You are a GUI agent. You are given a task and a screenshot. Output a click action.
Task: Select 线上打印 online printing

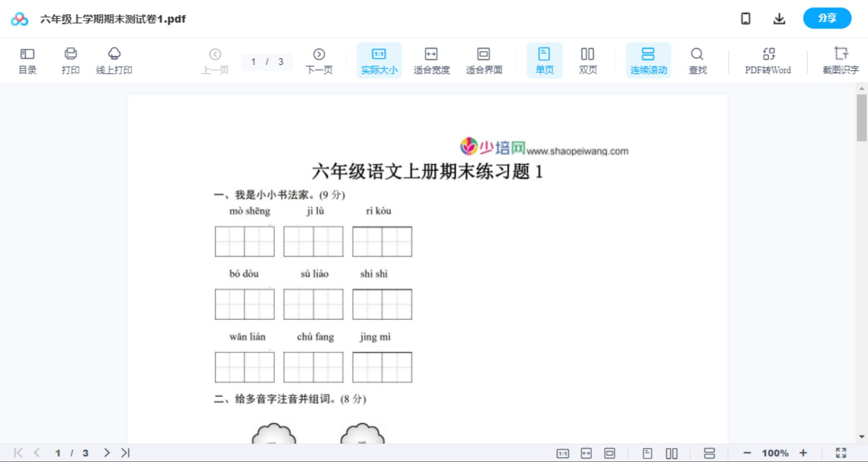[x=114, y=60]
